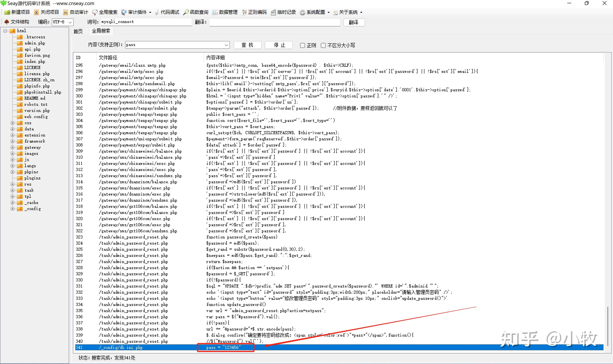Open the UTF-8 encoding dropdown
The height and width of the screenshot is (364, 613).
[x=70, y=22]
